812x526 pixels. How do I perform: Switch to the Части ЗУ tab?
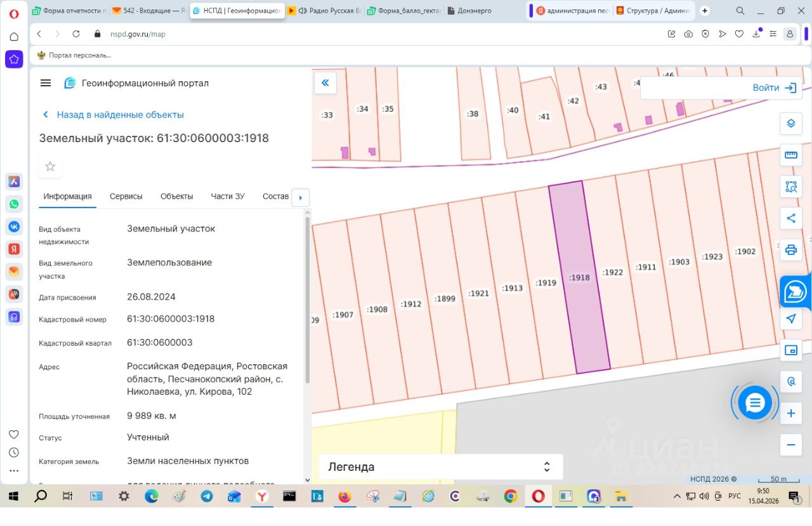click(x=228, y=196)
